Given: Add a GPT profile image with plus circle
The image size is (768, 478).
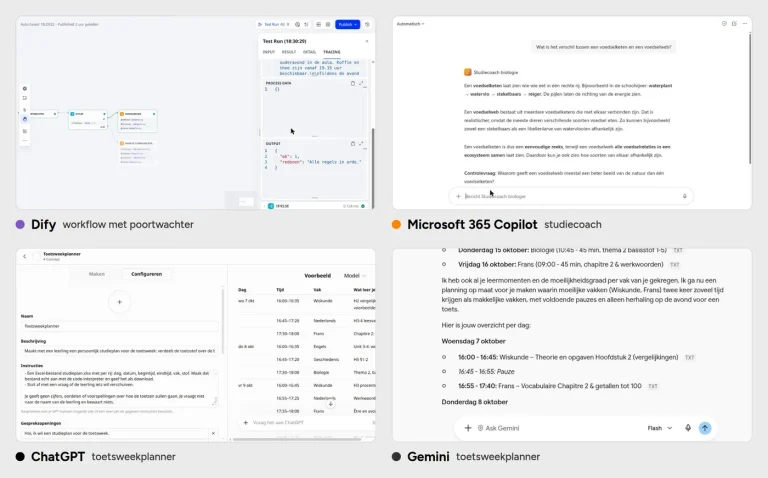Looking at the screenshot, I should 120,302.
